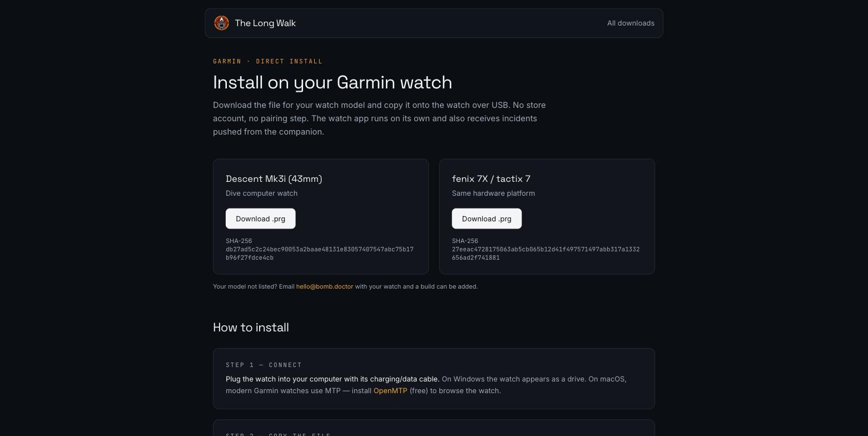
Task: Click 'Plug the watch into your computer' text
Action: coord(333,379)
